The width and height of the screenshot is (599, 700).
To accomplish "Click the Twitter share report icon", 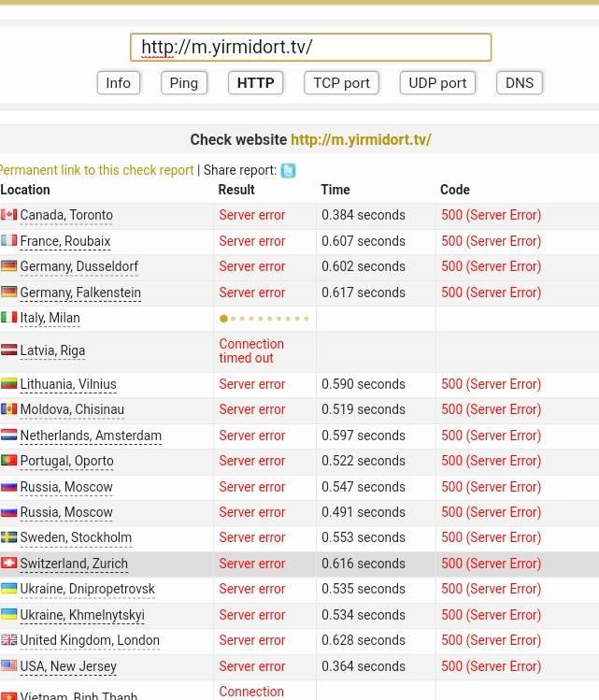I will [288, 170].
